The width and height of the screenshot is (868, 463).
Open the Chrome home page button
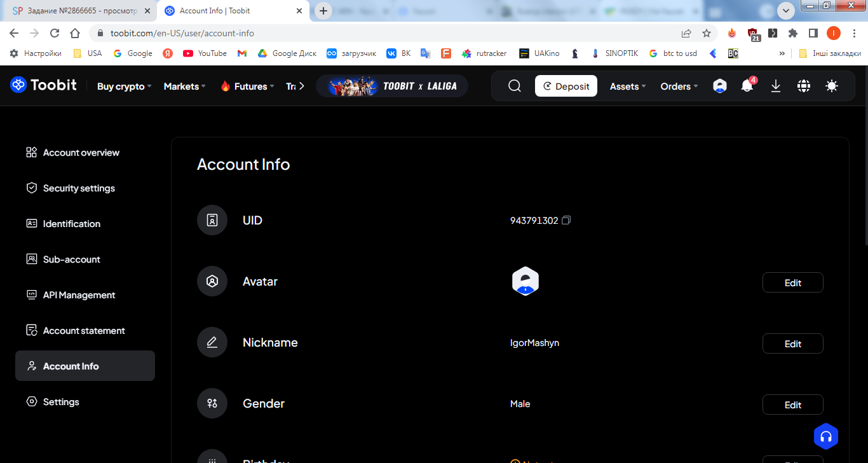click(75, 33)
